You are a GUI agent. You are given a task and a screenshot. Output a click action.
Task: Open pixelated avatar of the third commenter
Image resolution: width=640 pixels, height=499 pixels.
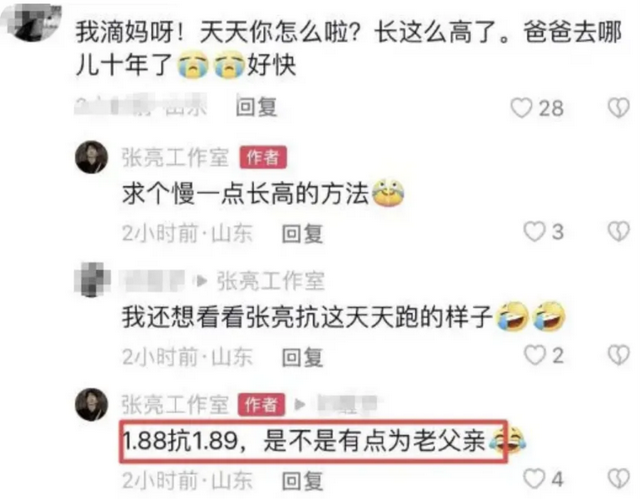pyautogui.click(x=92, y=279)
